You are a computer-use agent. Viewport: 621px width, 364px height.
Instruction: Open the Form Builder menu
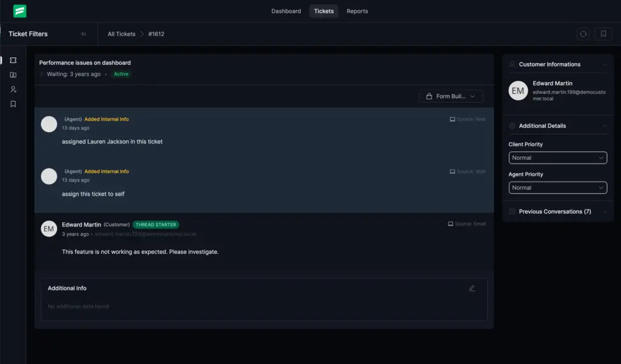coord(451,96)
